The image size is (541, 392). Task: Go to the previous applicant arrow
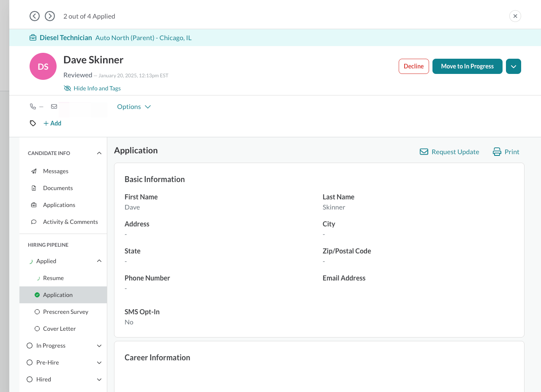35,16
